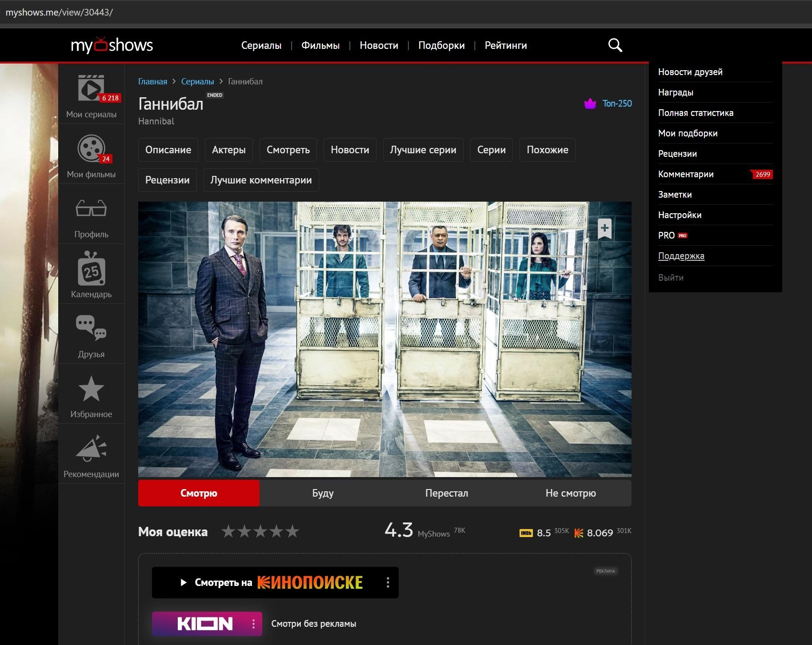Set status to 'Перестал'
Image resolution: width=812 pixels, height=645 pixels.
coord(446,493)
